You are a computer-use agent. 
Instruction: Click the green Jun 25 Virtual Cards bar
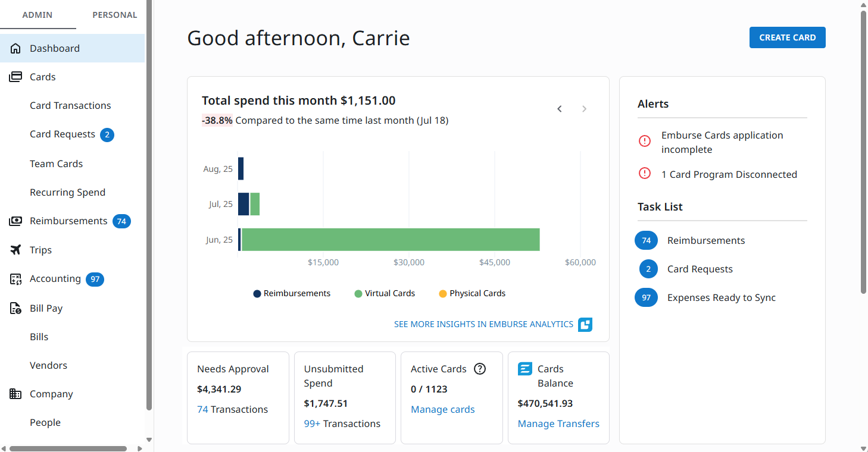390,240
